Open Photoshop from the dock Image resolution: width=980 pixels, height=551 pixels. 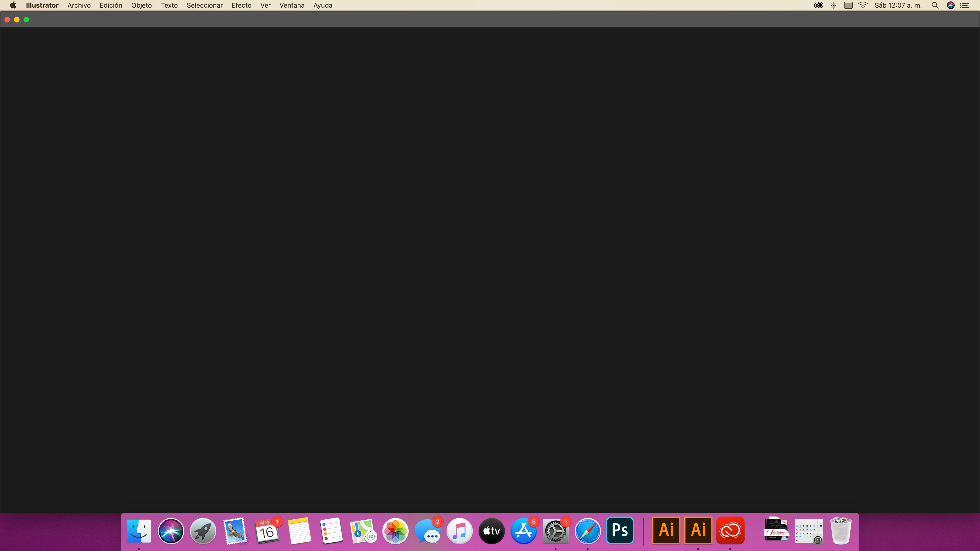point(620,530)
